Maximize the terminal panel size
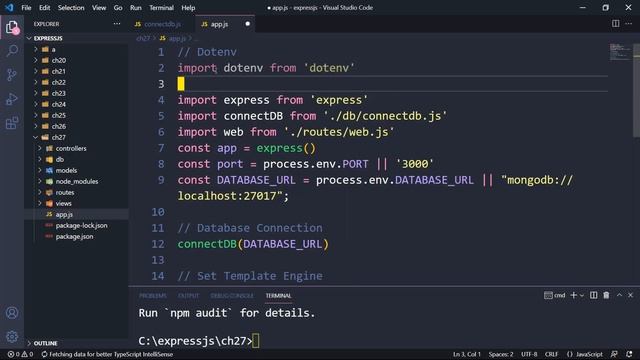This screenshot has height=360, width=640. point(619,295)
